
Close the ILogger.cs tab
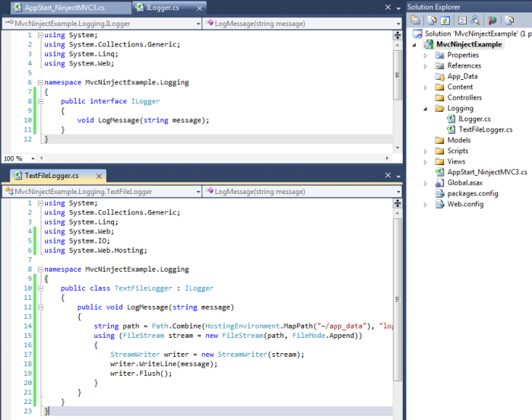pyautogui.click(x=199, y=8)
